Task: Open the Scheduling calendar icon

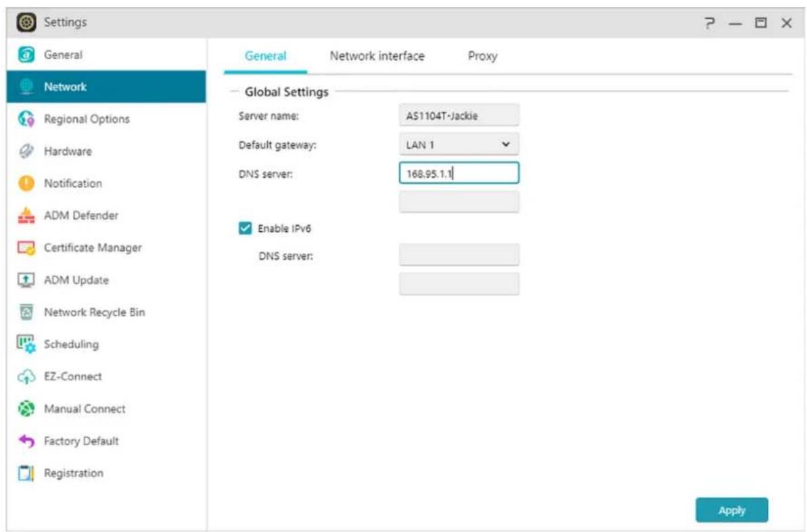Action: pos(25,345)
